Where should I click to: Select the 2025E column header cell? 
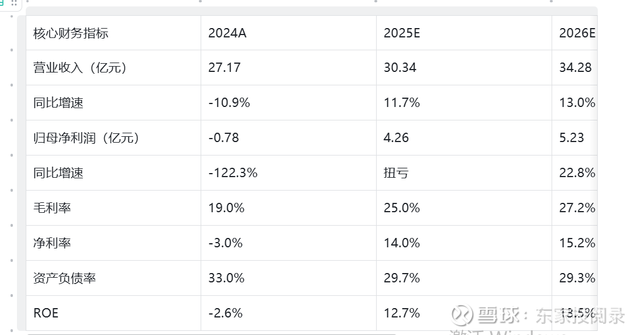pyautogui.click(x=464, y=33)
